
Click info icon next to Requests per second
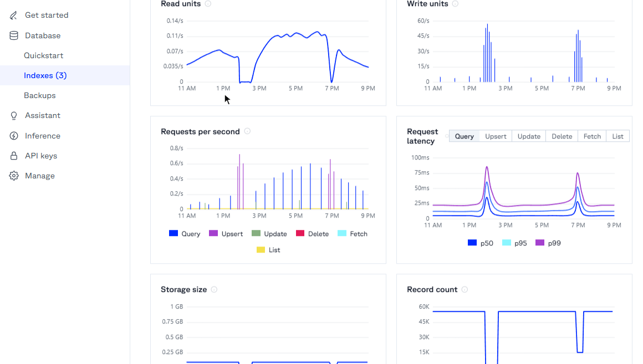click(x=247, y=131)
